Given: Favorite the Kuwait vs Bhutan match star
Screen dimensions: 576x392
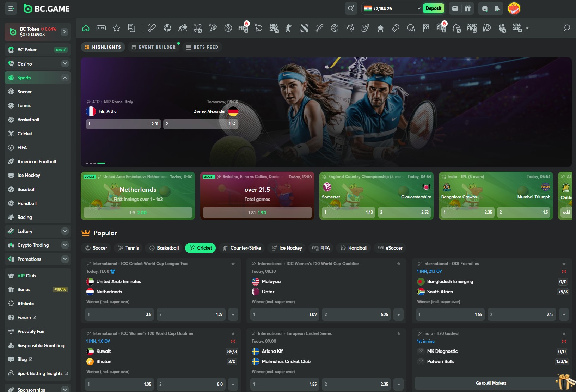Looking at the screenshot, I should (x=233, y=333).
